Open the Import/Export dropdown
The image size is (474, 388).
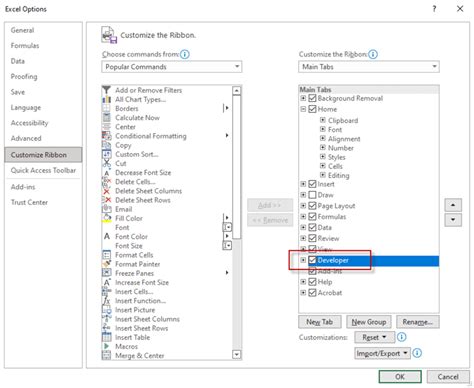tap(382, 353)
